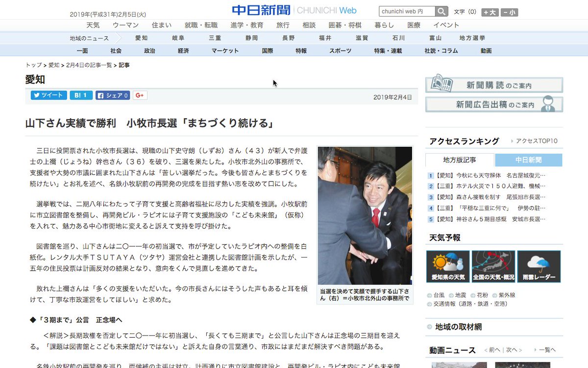Go to マーケット section
The height and width of the screenshot is (368, 588).
225,51
